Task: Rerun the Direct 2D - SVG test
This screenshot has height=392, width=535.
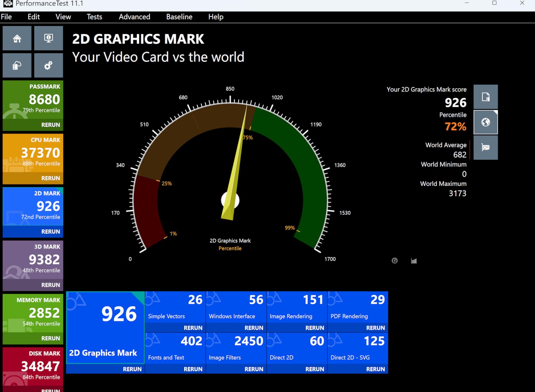Action: (x=375, y=369)
